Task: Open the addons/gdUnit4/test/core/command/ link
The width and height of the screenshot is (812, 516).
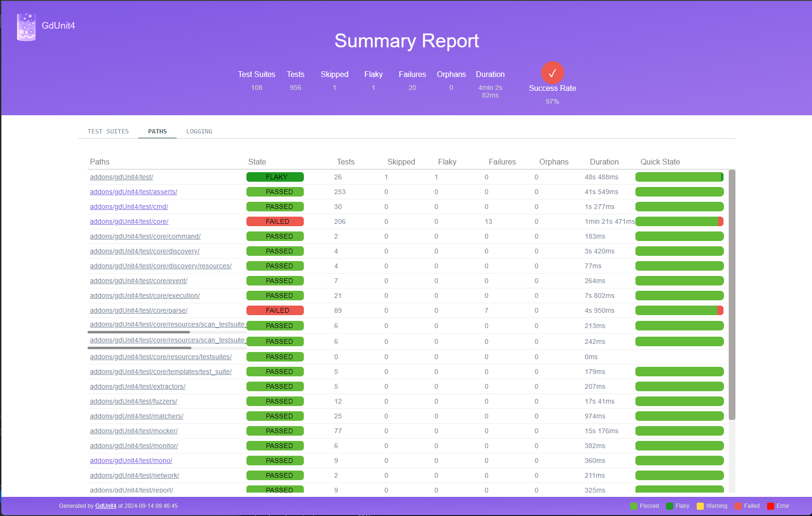Action: click(x=145, y=236)
